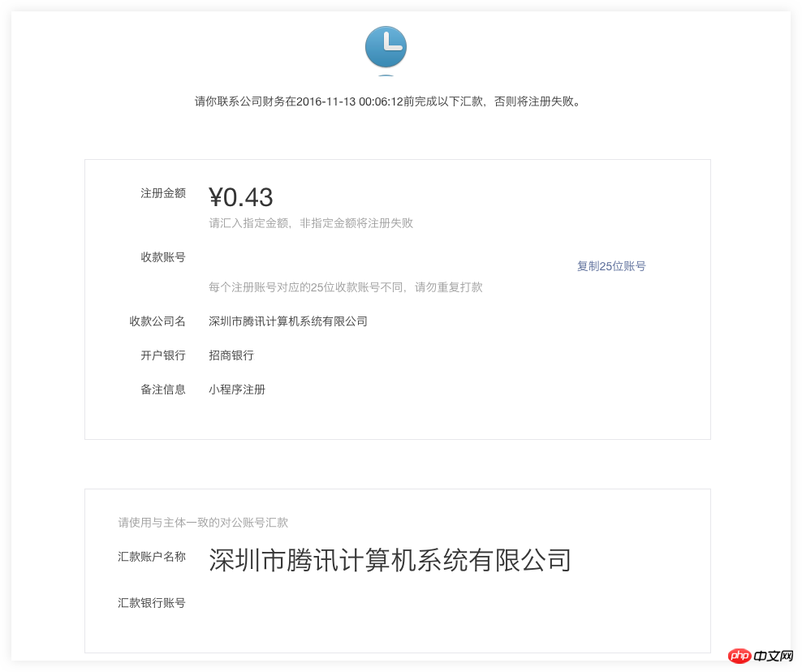Click the 汇款银行账号 label
802x672 pixels.
click(x=152, y=603)
